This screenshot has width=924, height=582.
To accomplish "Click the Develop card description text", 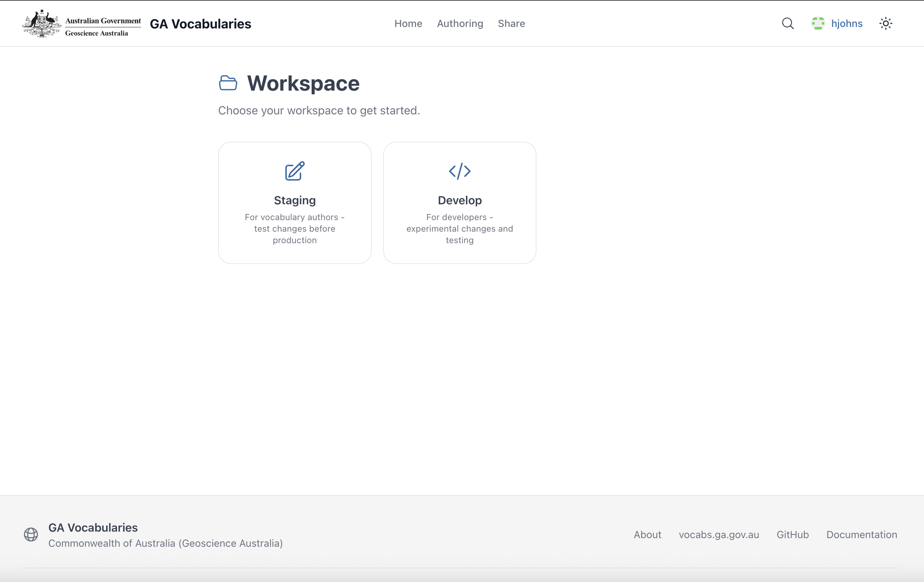I will click(x=459, y=229).
